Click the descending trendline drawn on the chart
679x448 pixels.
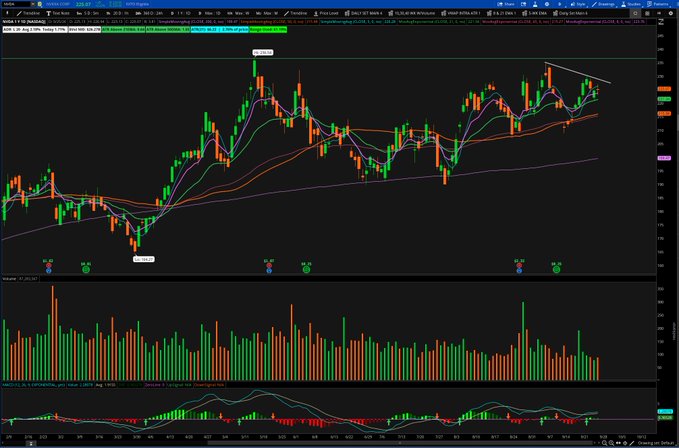click(x=577, y=73)
